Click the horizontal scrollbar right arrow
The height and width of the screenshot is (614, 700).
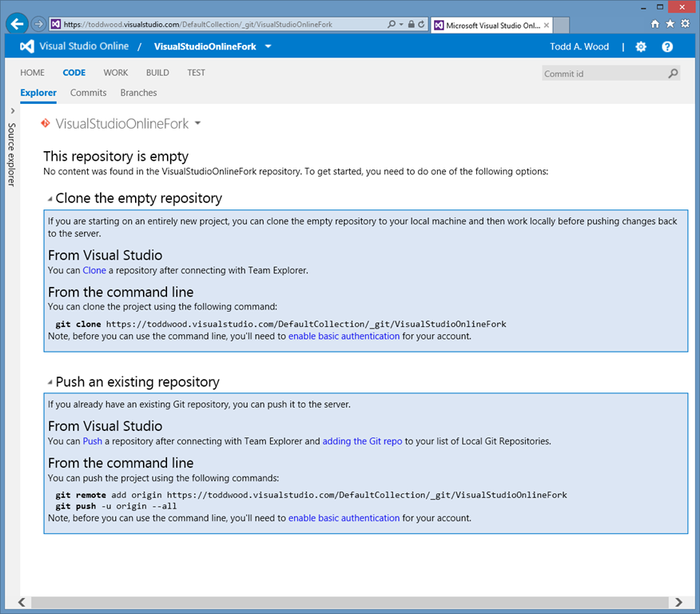pyautogui.click(x=678, y=602)
